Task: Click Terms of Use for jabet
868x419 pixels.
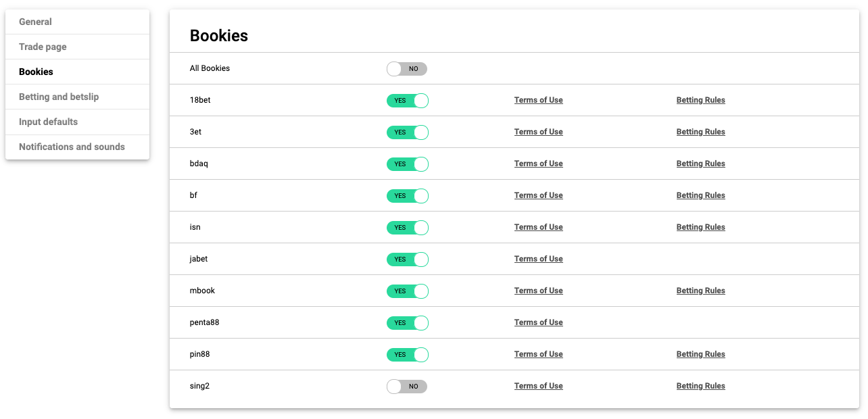Action: coord(538,259)
